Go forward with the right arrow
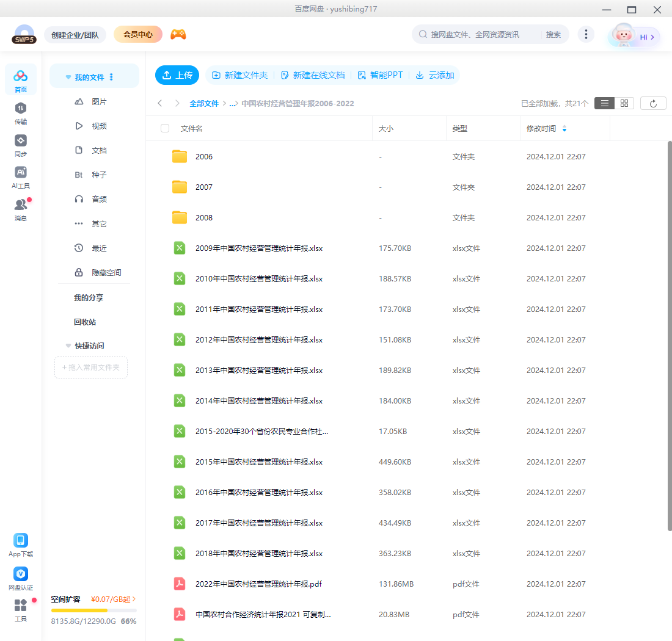This screenshot has height=641, width=672. point(177,103)
